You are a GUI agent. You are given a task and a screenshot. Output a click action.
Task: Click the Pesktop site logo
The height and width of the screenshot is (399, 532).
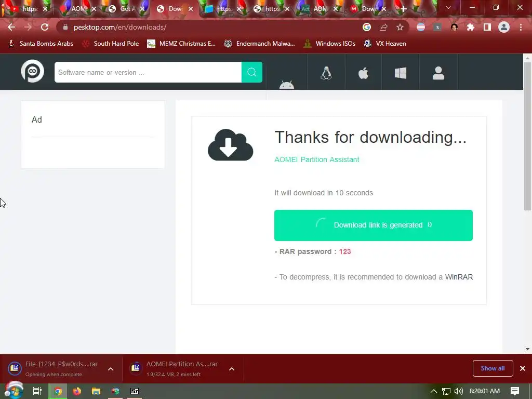(33, 71)
